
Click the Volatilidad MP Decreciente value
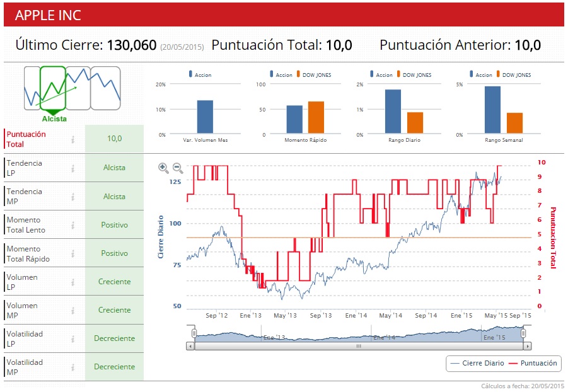[115, 367]
